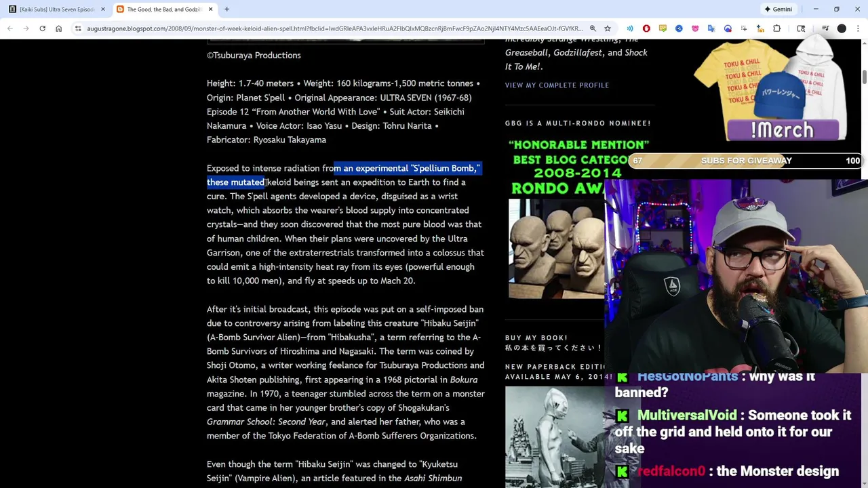Bookmark this page with the star icon
This screenshot has height=488, width=868.
pyautogui.click(x=608, y=28)
